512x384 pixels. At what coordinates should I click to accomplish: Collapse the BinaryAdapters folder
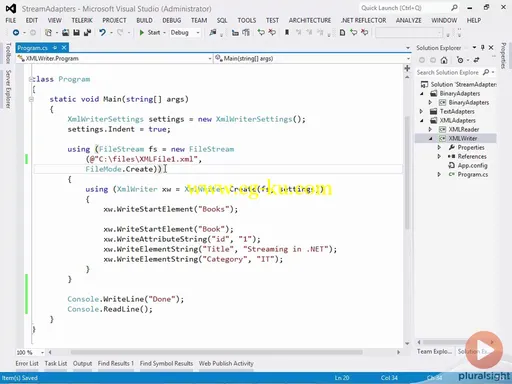[x=422, y=94]
